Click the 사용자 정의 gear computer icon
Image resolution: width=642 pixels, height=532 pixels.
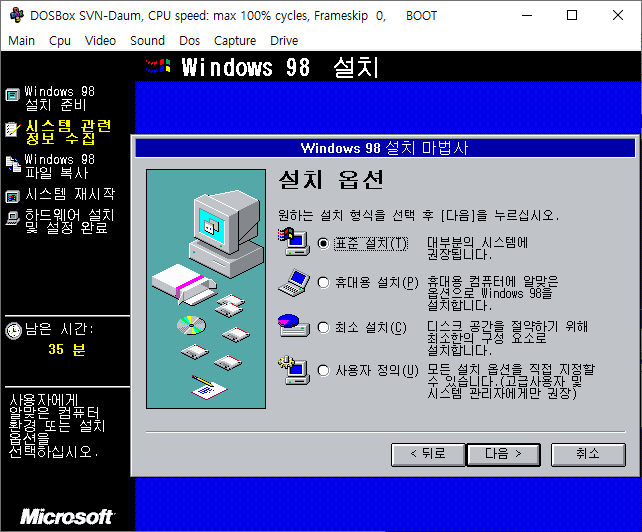(294, 370)
